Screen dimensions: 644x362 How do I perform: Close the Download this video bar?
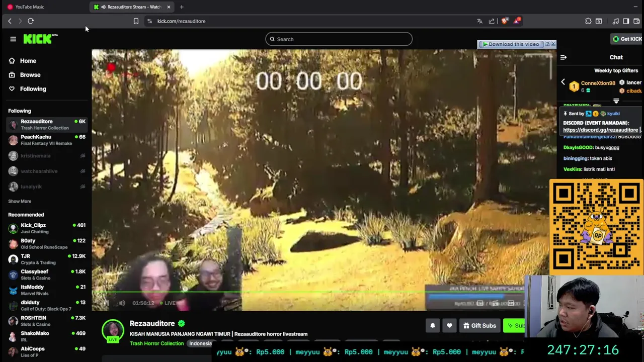tap(553, 44)
